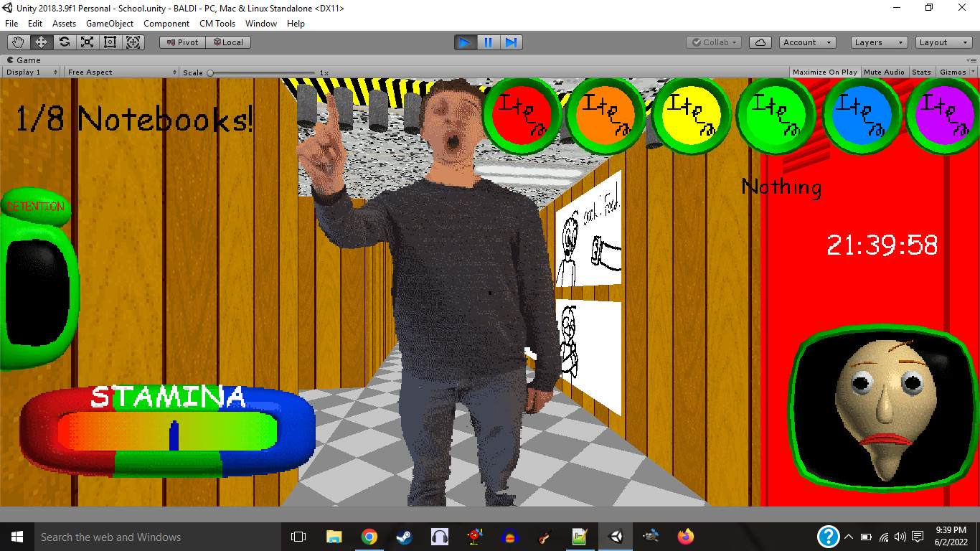Show rendering Stats overlay
The image size is (980, 551).
coord(922,72)
